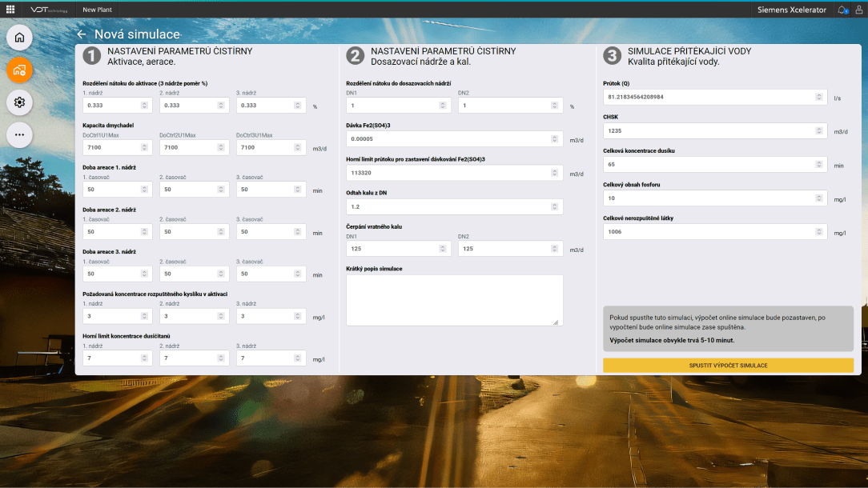Adjust the CHSK field stepper arrows
The image size is (868, 488).
pos(819,130)
